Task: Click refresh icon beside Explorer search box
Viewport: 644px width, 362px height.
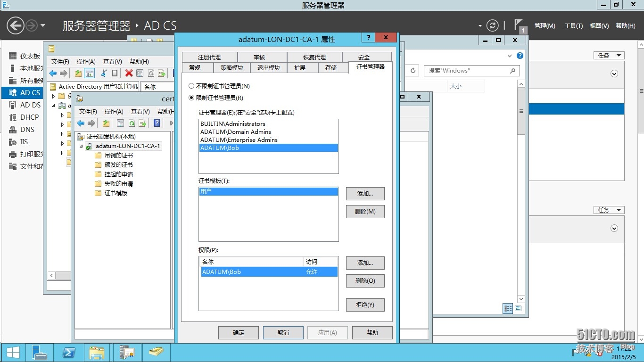Action: 413,71
